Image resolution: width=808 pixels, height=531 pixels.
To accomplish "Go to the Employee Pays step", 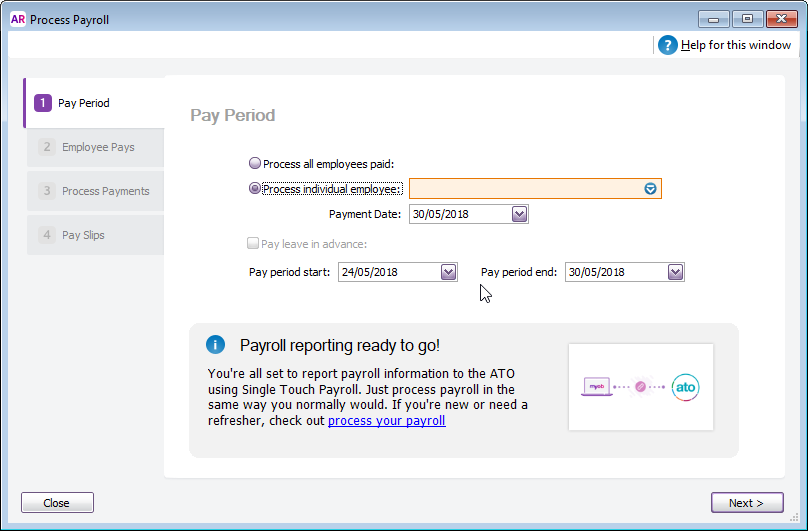I will pos(98,147).
